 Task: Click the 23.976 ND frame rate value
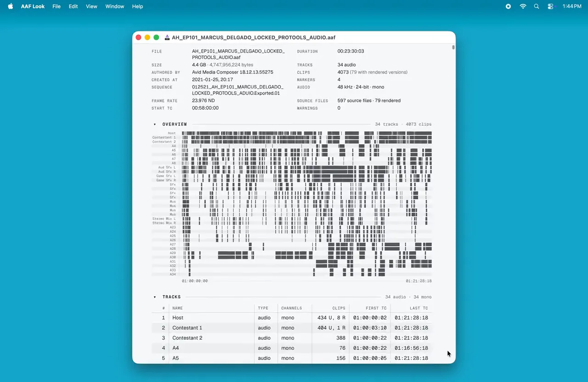tap(204, 101)
